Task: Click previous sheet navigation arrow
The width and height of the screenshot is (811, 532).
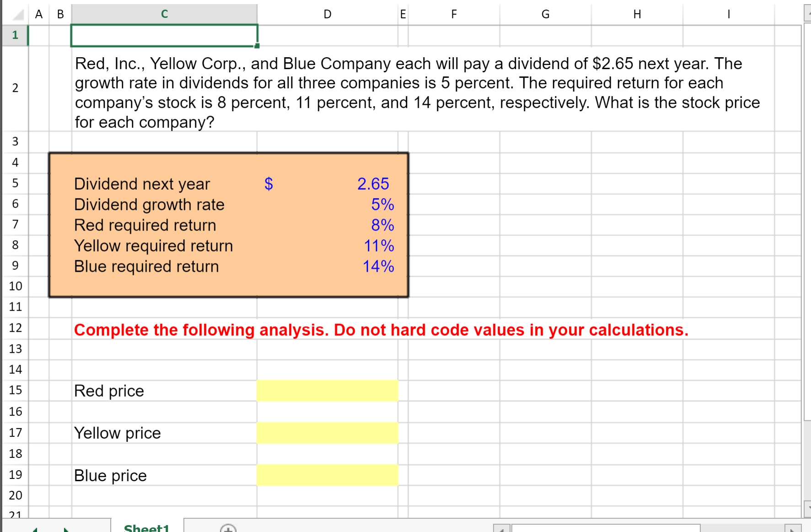Action: tap(35, 529)
